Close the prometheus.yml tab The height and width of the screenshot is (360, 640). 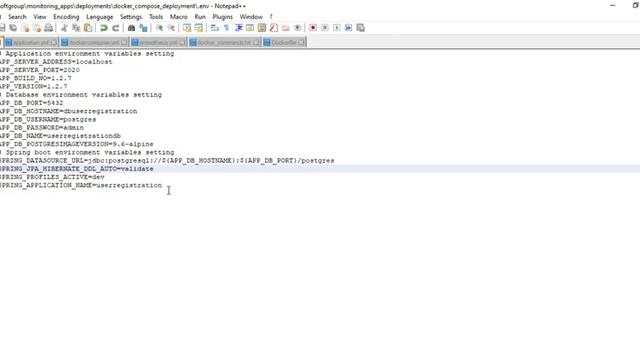point(182,42)
